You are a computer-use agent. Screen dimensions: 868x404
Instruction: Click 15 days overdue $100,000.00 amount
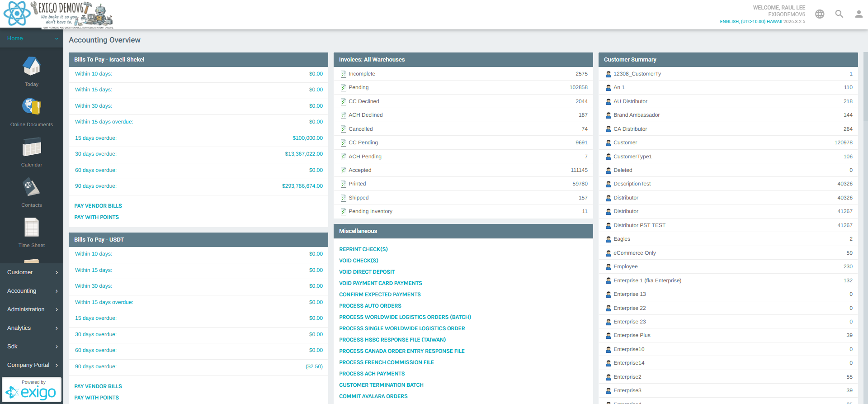point(307,138)
